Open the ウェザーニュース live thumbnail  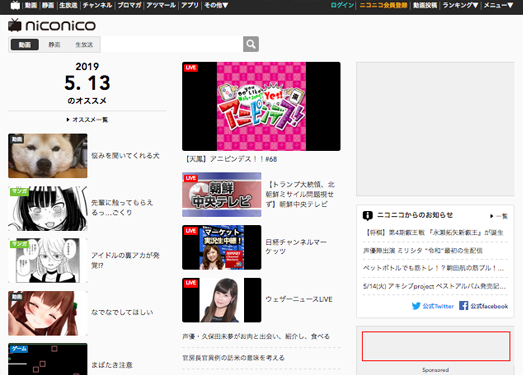pyautogui.click(x=221, y=300)
